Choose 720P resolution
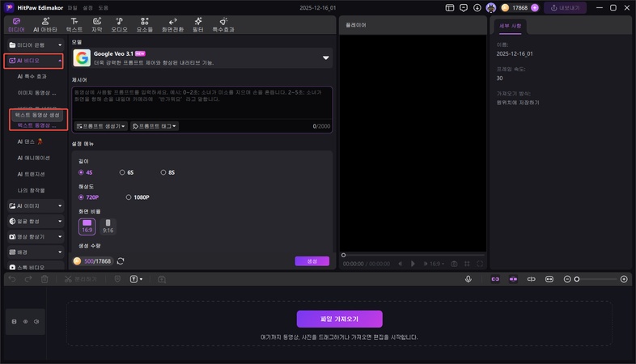The image size is (636, 364). [88, 197]
